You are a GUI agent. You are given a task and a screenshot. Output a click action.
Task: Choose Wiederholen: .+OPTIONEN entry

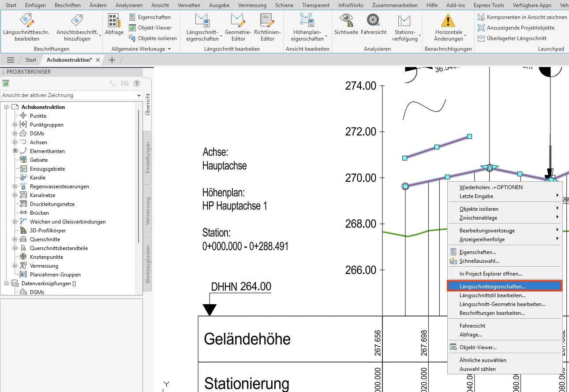point(505,187)
